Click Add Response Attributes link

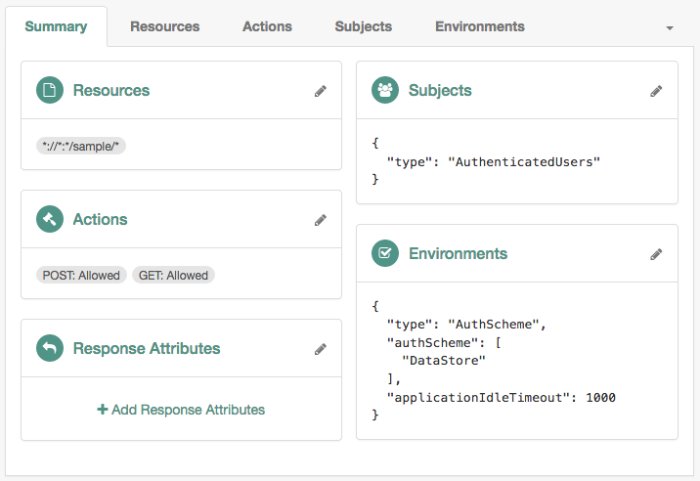pos(181,410)
